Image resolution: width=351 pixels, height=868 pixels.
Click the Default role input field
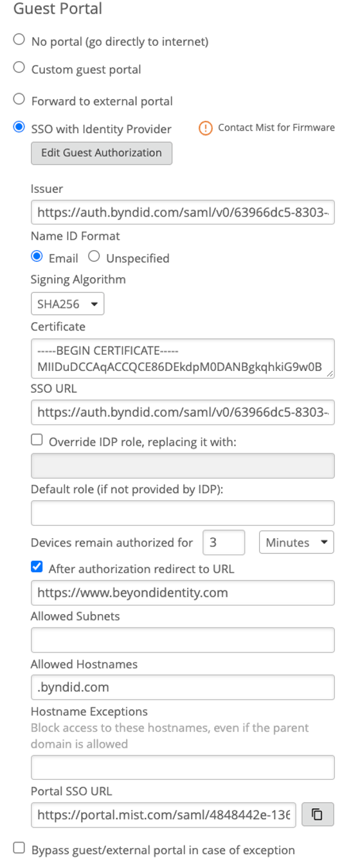(x=183, y=513)
